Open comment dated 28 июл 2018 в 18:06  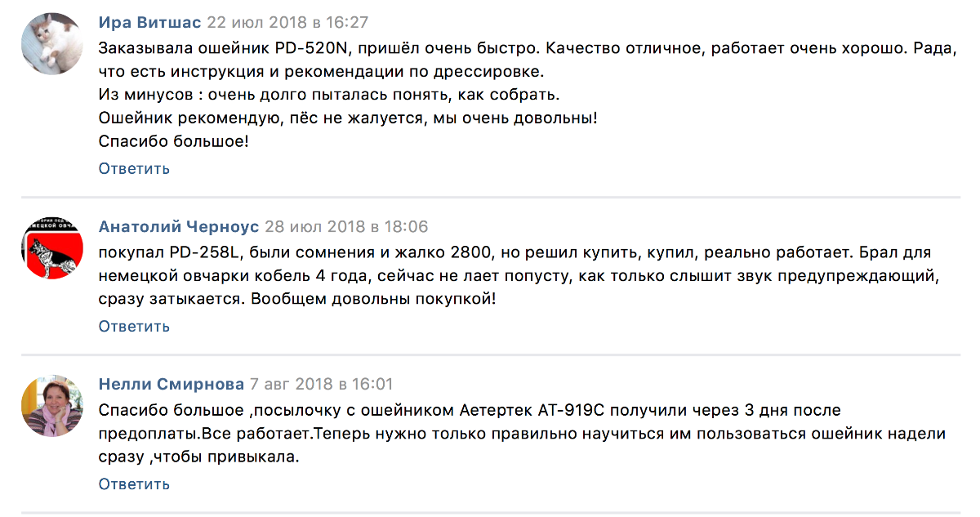[347, 226]
